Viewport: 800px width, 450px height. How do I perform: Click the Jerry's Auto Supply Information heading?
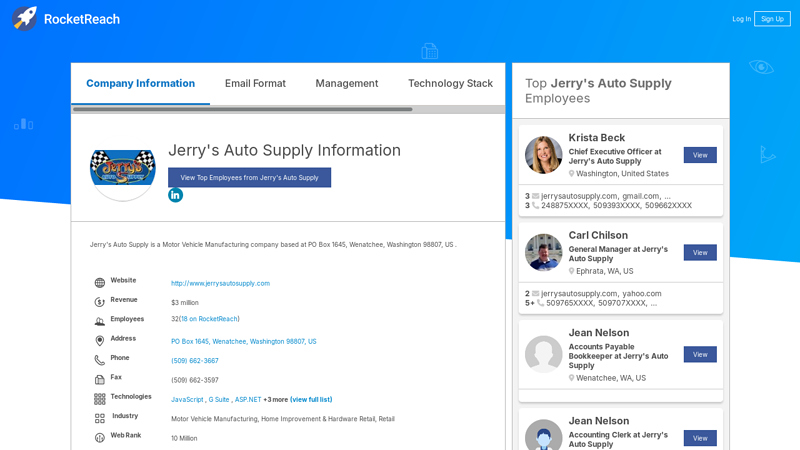(284, 150)
